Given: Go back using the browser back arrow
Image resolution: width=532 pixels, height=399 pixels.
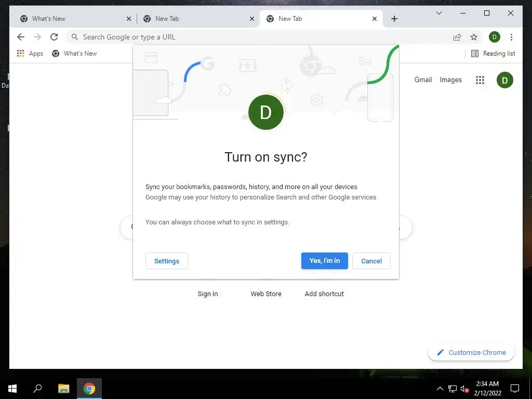Looking at the screenshot, I should 21,37.
